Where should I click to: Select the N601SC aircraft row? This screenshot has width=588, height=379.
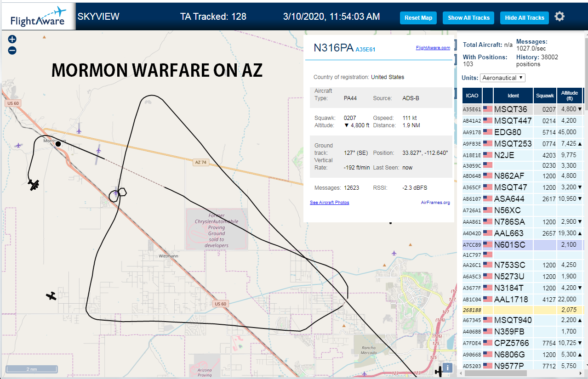tap(523, 245)
